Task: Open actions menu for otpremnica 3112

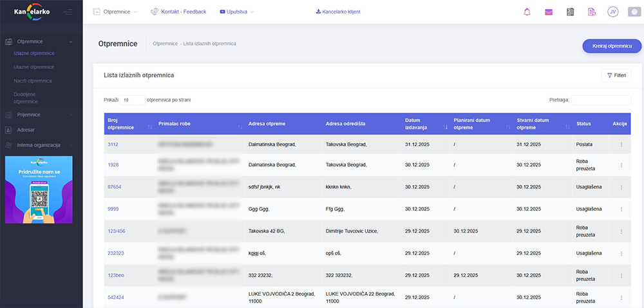Action: [x=621, y=144]
